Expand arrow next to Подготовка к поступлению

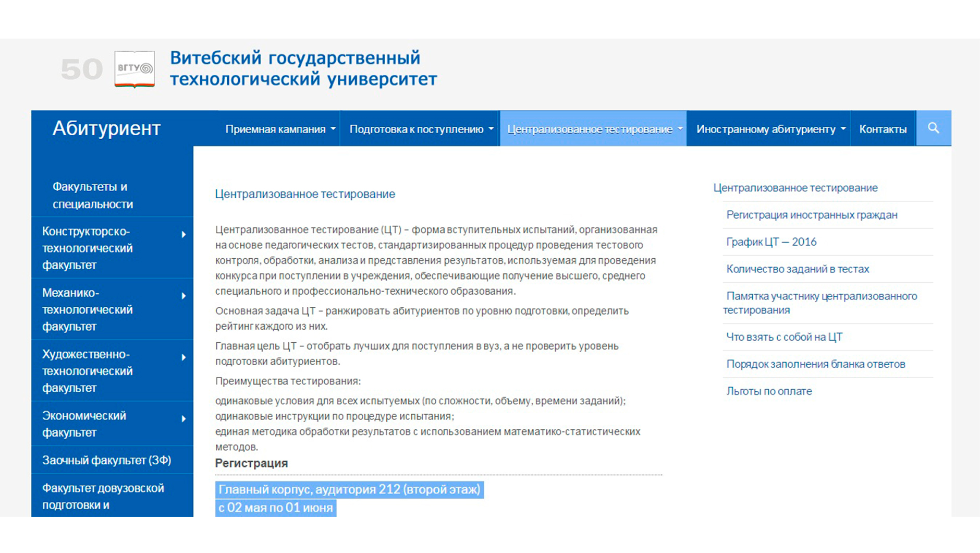click(491, 129)
